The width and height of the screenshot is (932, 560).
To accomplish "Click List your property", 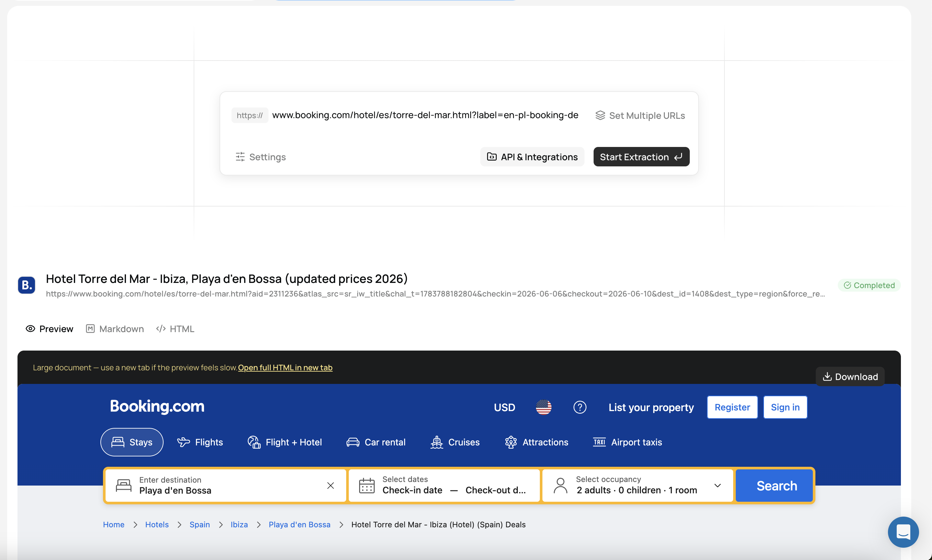I will (x=651, y=408).
